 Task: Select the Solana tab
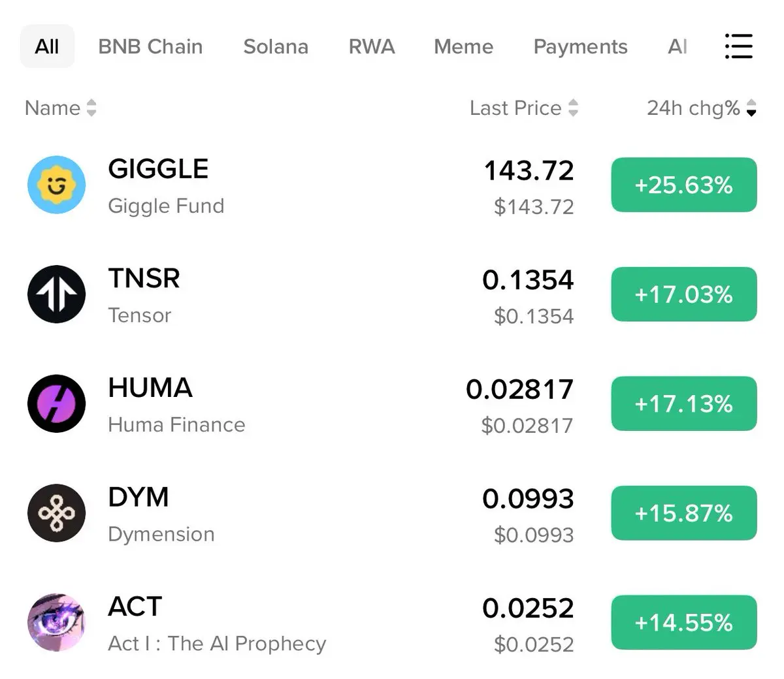(276, 46)
